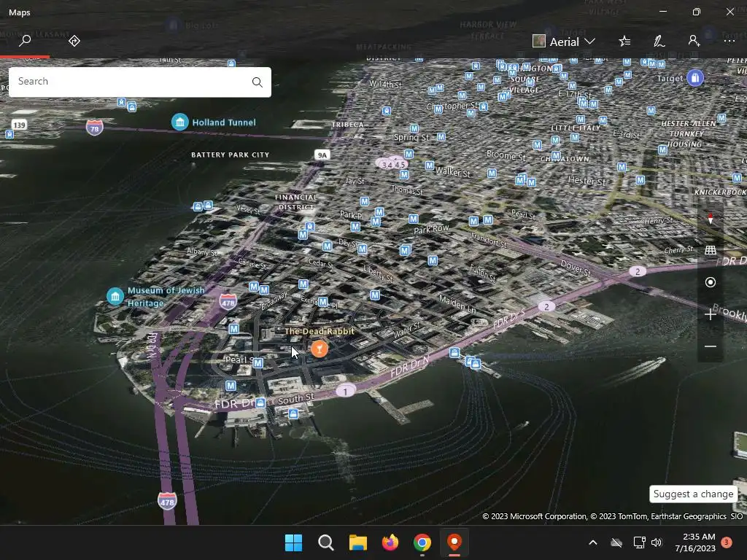Open the clock and date 2:35 AM
Image resolution: width=747 pixels, height=560 pixels.
coord(695,542)
